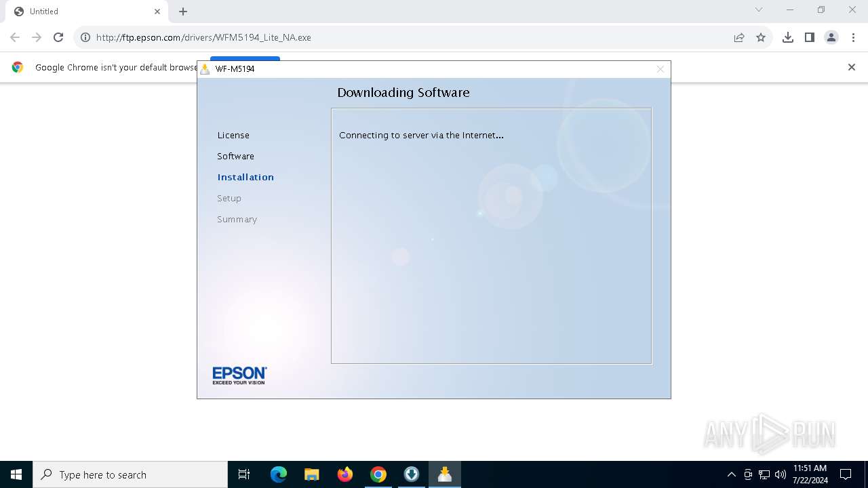
Task: Reload the page with the refresh icon
Action: coord(58,37)
